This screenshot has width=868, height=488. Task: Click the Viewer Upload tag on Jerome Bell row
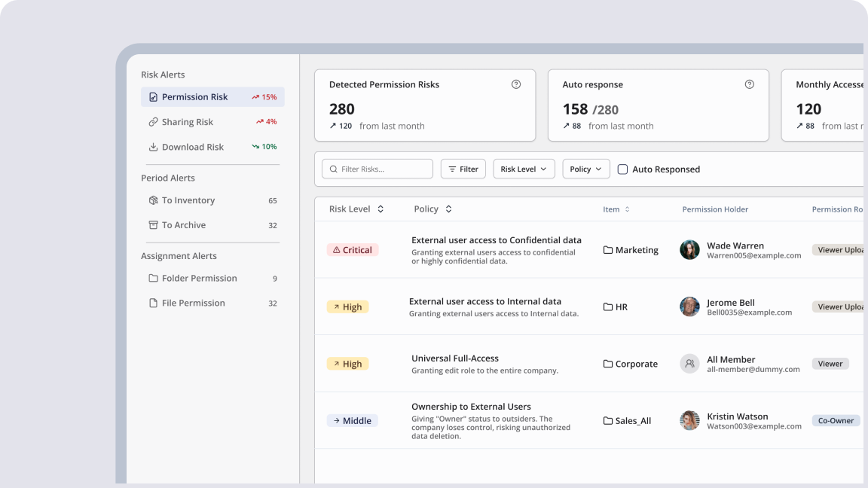(838, 307)
